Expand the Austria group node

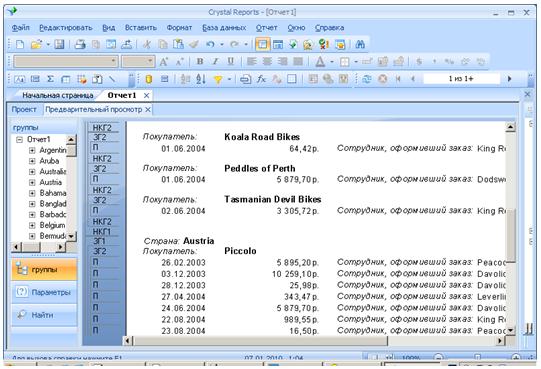(32, 183)
